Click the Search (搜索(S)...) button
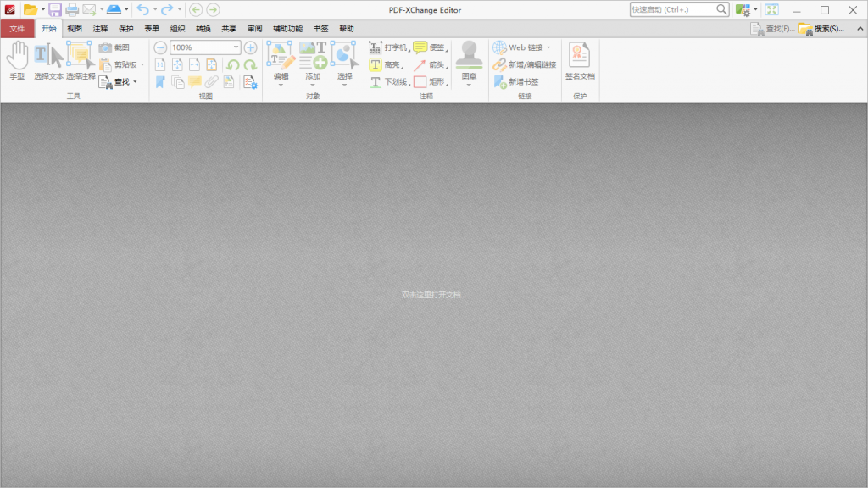Screen dimensions: 868x488 (x=821, y=28)
